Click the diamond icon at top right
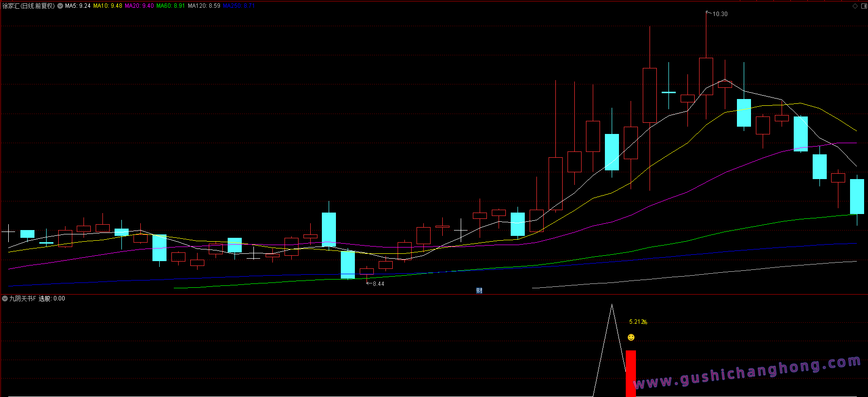 [x=855, y=6]
